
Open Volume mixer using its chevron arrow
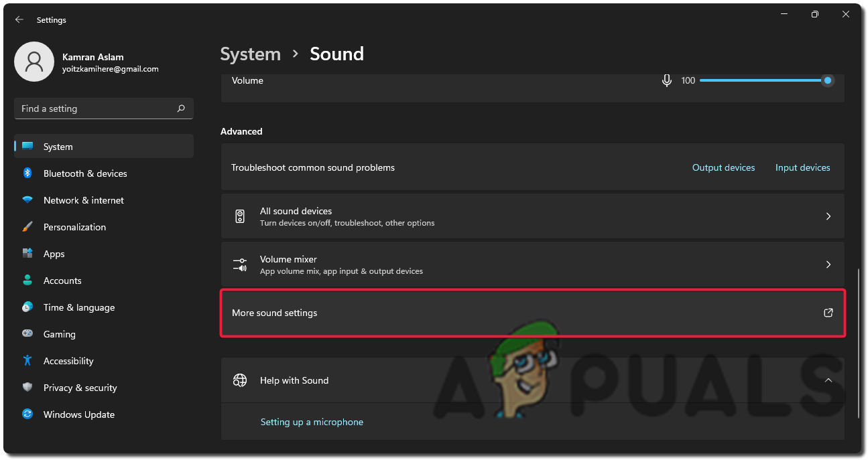click(x=828, y=264)
